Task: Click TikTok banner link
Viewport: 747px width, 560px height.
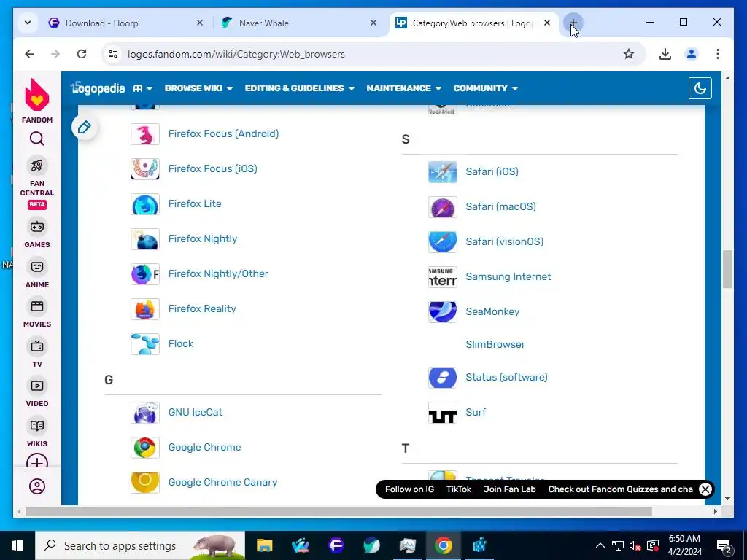Action: (458, 489)
